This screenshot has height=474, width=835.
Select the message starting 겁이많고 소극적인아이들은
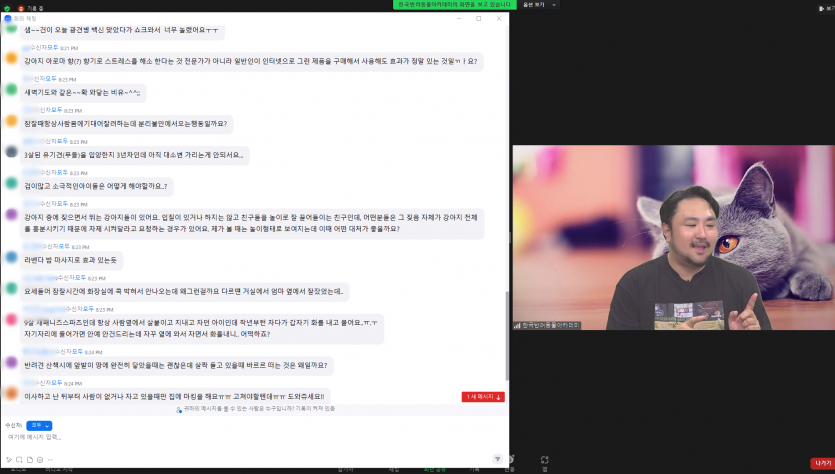(x=96, y=186)
